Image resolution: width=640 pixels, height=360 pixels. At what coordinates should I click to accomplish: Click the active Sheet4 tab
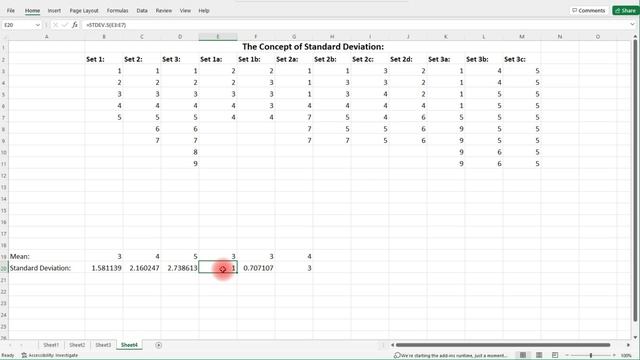129,345
